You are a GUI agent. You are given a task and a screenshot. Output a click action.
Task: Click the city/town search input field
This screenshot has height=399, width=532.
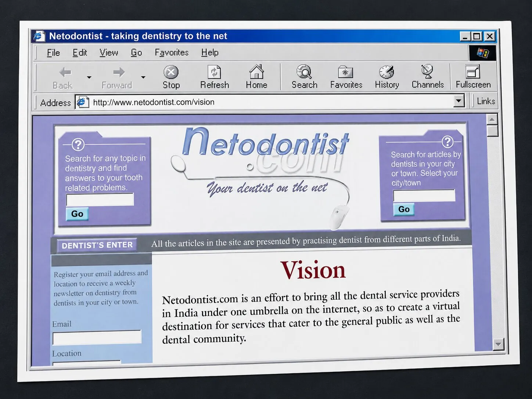(424, 195)
